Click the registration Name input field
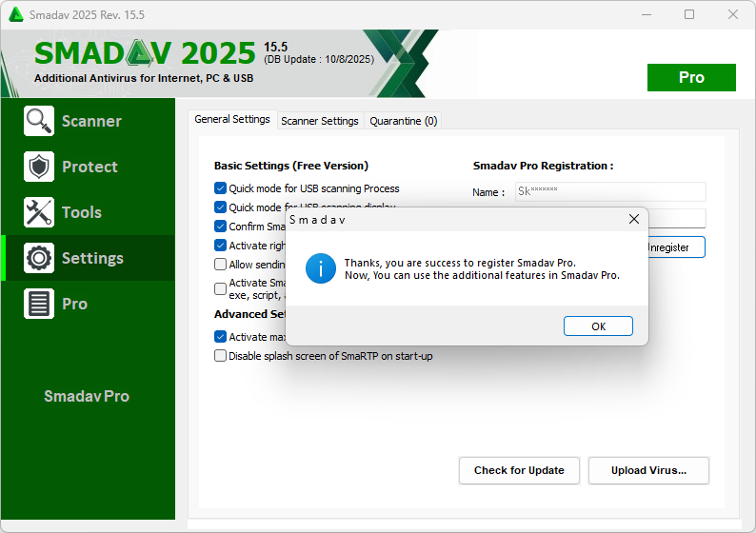756x533 pixels. click(610, 191)
